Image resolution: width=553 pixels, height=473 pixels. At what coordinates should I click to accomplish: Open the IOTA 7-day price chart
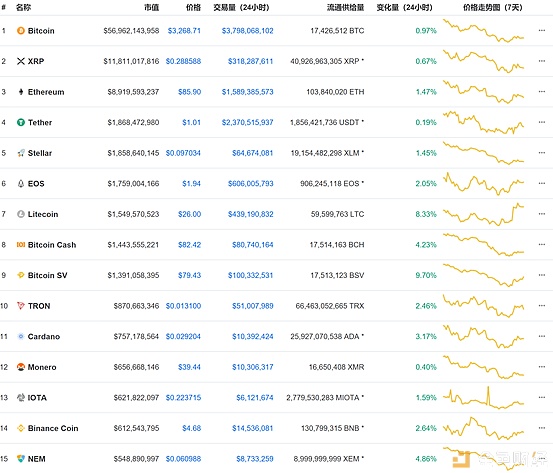pyautogui.click(x=484, y=398)
